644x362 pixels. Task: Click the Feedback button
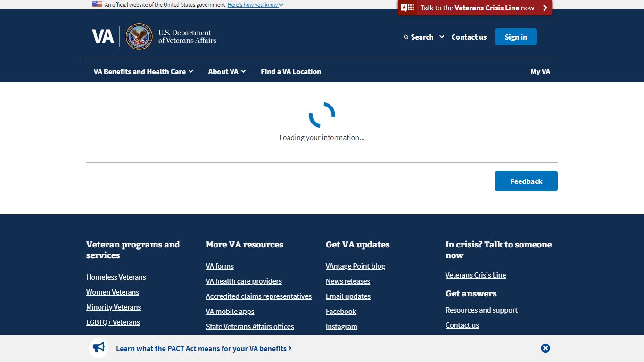(526, 181)
